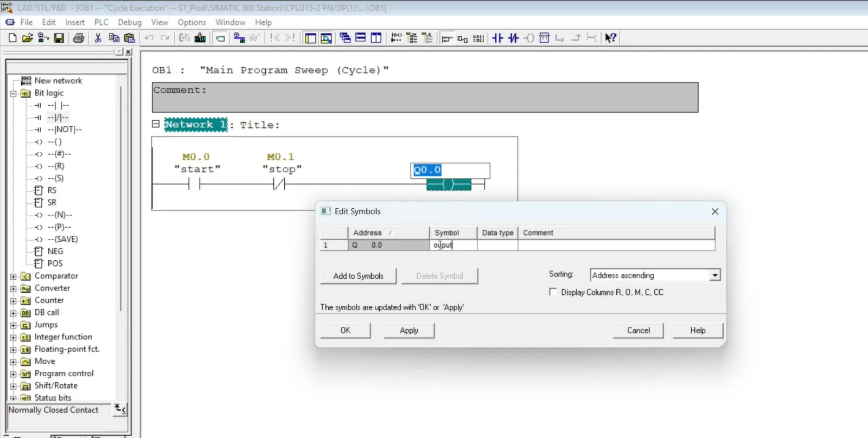Image resolution: width=868 pixels, height=438 pixels.
Task: Open the Insert menu
Action: [75, 22]
